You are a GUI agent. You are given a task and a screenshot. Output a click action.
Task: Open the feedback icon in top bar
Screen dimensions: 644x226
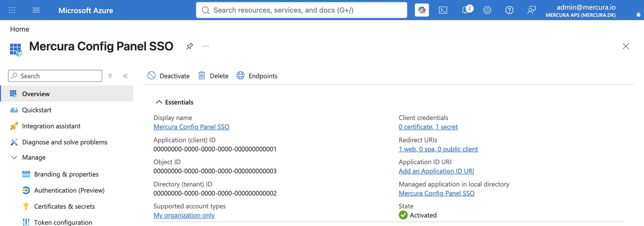tap(532, 10)
